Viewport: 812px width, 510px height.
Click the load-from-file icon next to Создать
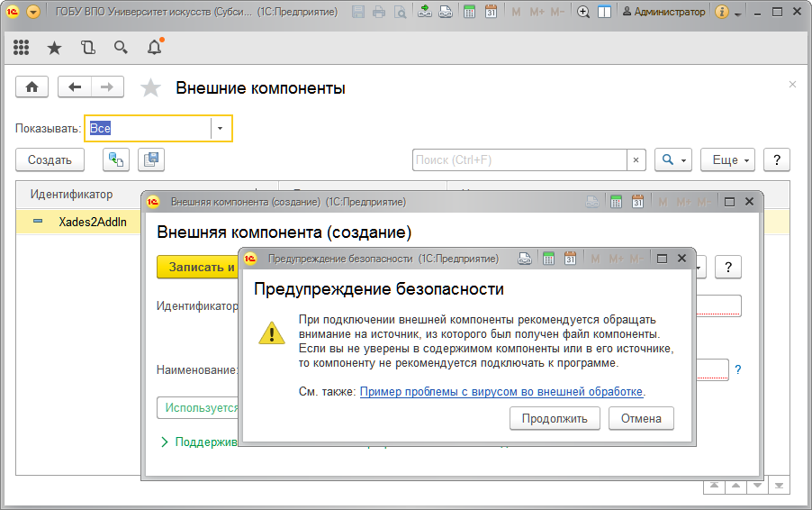116,159
